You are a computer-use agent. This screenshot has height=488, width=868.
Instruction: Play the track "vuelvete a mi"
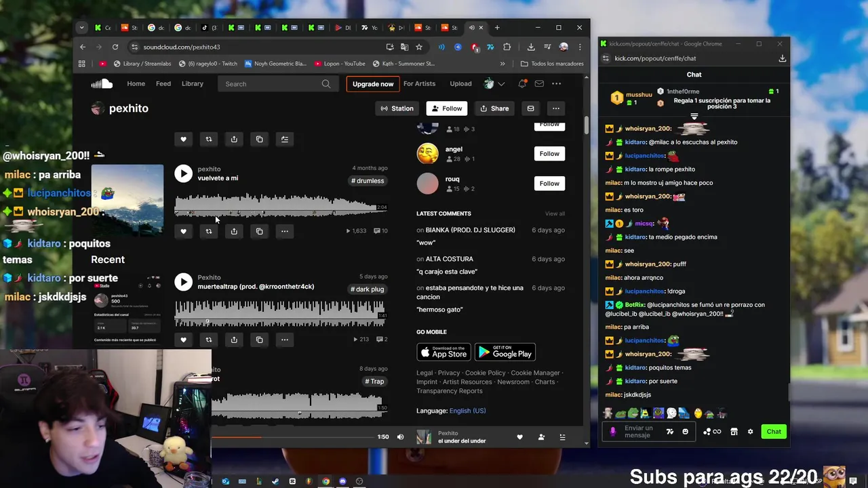click(x=183, y=174)
